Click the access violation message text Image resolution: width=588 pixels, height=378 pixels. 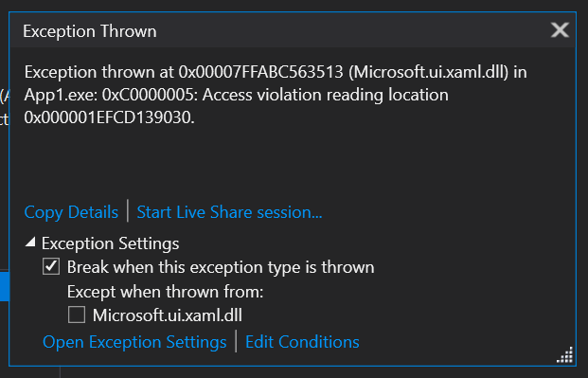276,95
